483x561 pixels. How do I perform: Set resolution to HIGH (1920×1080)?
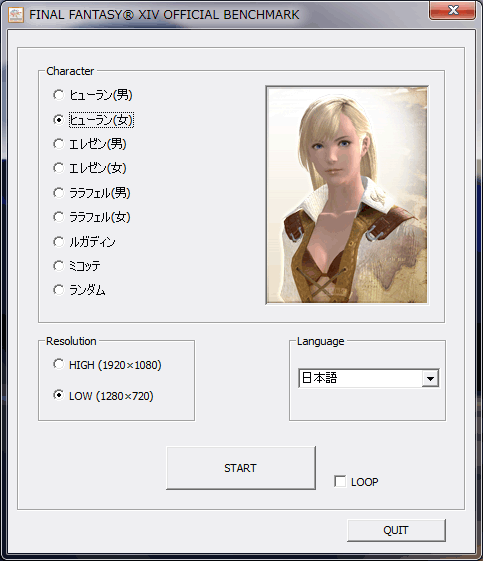(x=58, y=364)
